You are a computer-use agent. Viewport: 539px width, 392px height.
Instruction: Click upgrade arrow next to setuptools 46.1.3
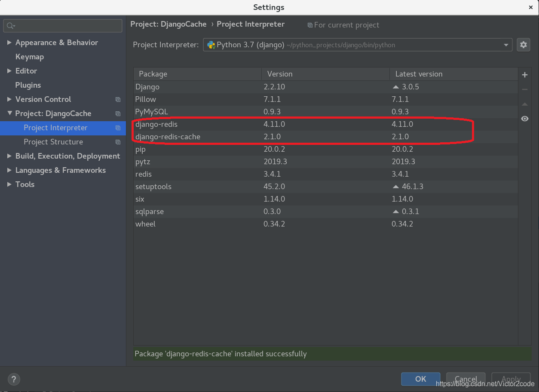tap(396, 187)
